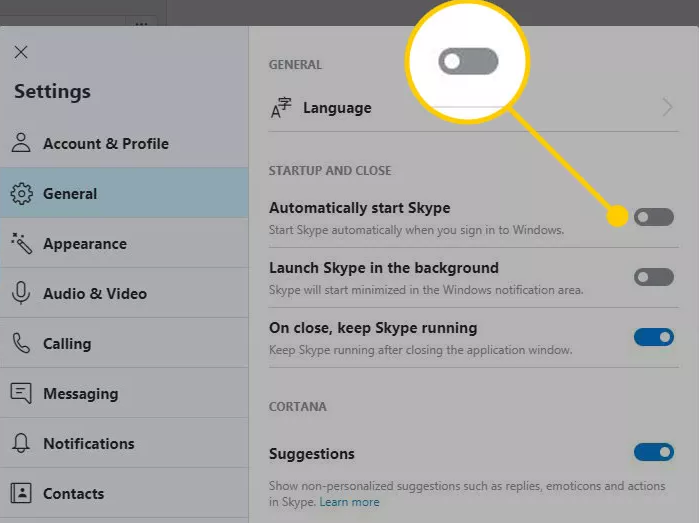This screenshot has width=699, height=523.
Task: Open Appearance settings
Action: [x=124, y=243]
